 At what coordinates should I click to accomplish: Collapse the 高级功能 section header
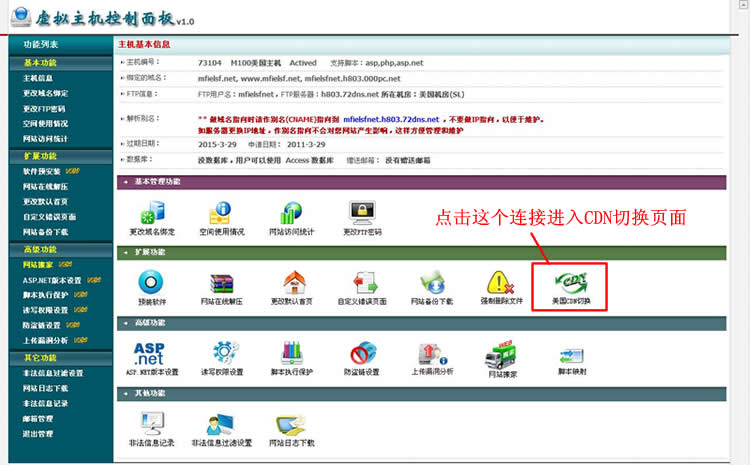[125, 323]
